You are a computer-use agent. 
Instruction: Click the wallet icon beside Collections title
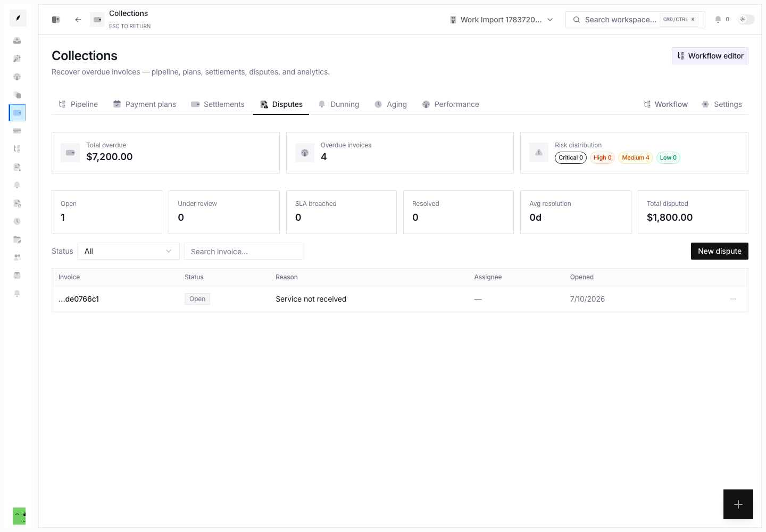click(x=97, y=20)
